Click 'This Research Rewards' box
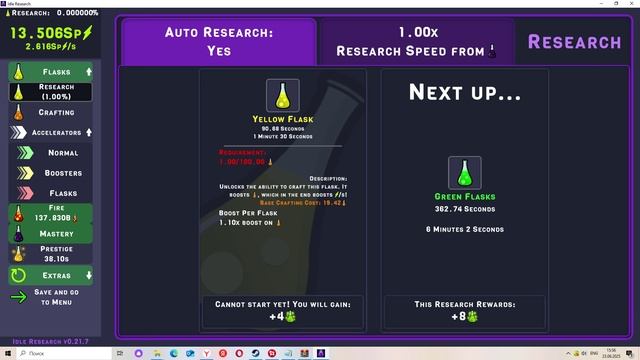 pos(465,311)
